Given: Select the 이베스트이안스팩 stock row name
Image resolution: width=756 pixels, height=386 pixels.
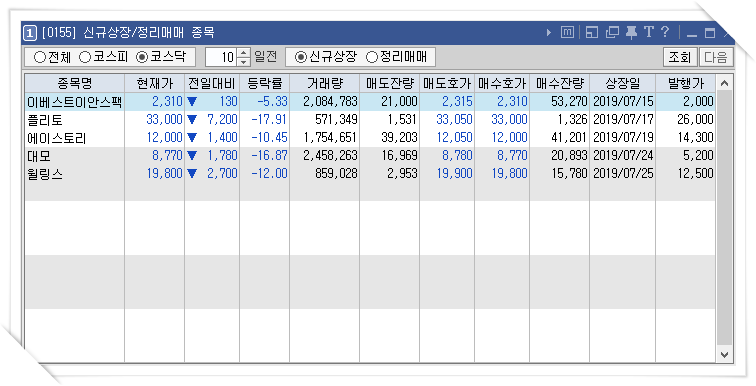Looking at the screenshot, I should [75, 102].
